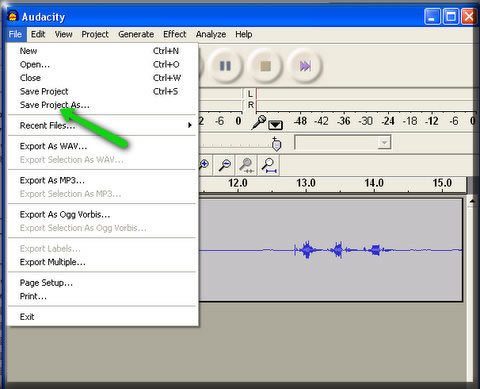The image size is (480, 389).
Task: Minimize the Audacity window
Action: pos(432,16)
